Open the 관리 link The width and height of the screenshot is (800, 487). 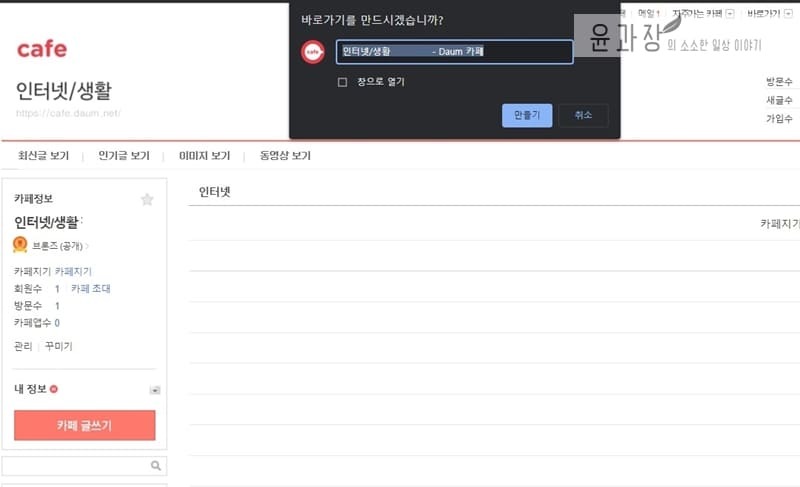pos(23,346)
